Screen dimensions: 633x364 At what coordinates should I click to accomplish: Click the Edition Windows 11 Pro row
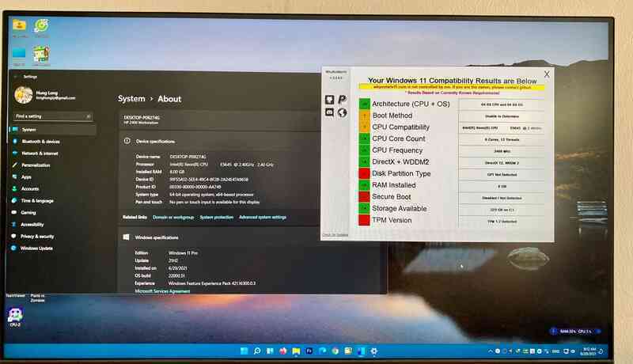(x=166, y=253)
